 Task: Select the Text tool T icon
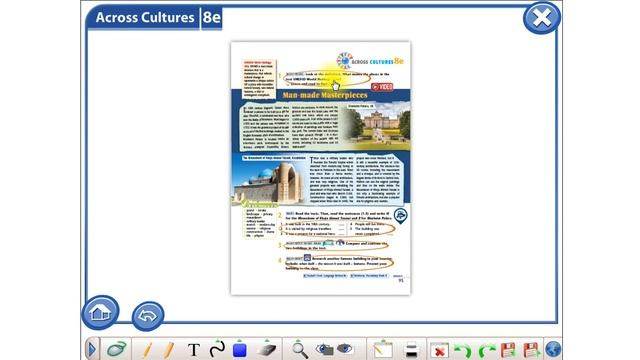(194, 350)
